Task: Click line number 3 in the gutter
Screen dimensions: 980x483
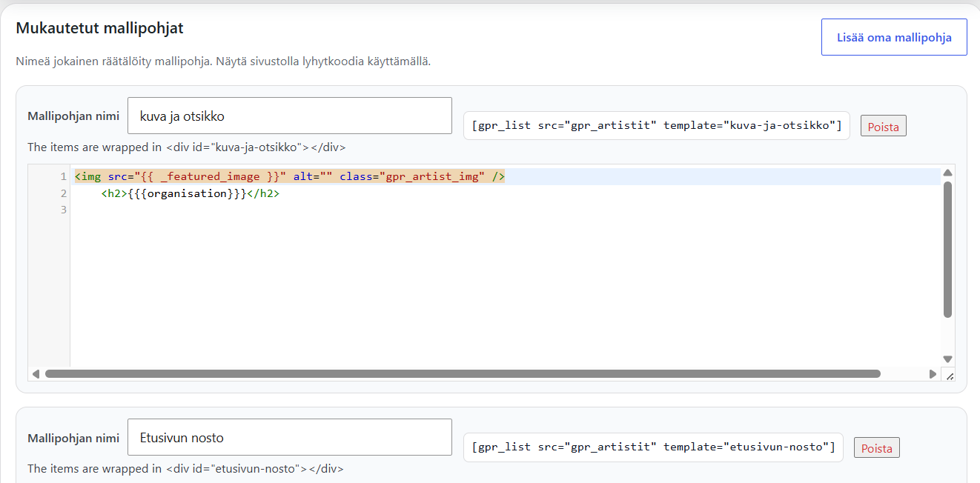Action: (x=64, y=210)
